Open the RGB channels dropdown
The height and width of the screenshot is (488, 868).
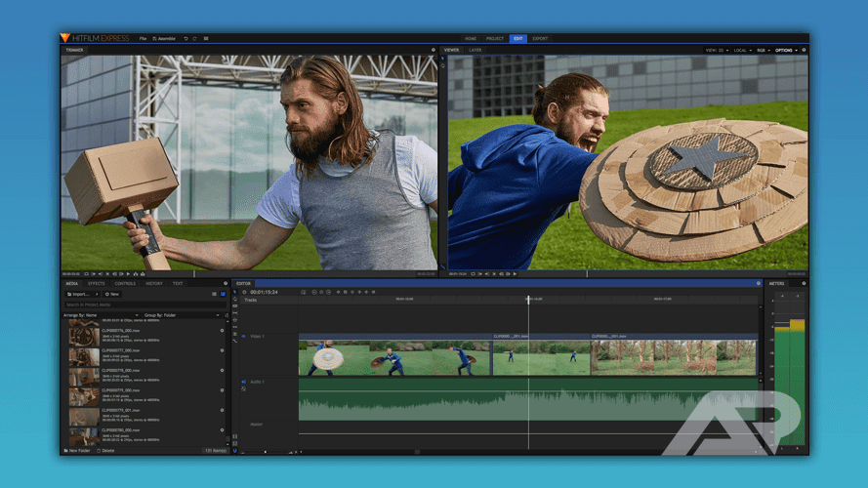(x=764, y=50)
